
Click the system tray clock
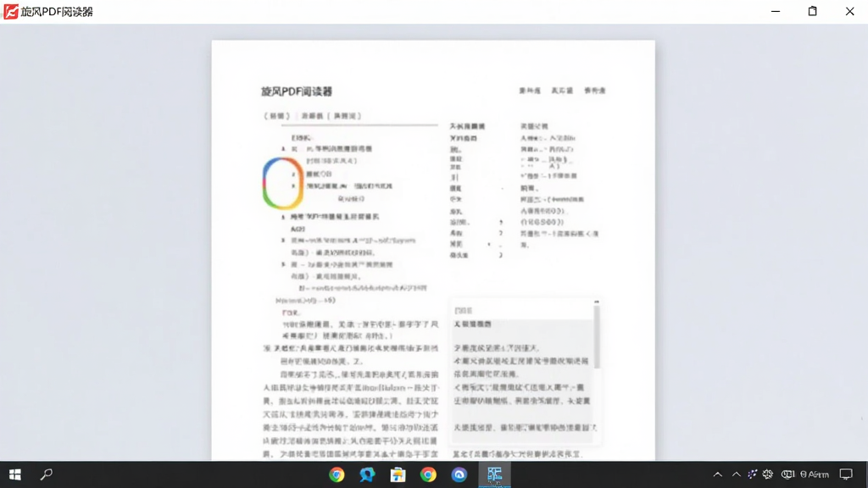click(x=815, y=474)
